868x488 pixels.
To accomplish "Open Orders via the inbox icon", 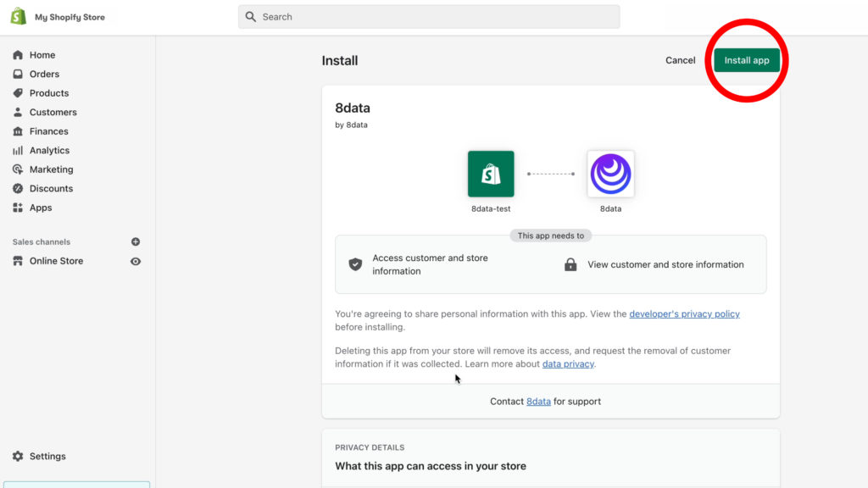I will tap(18, 74).
